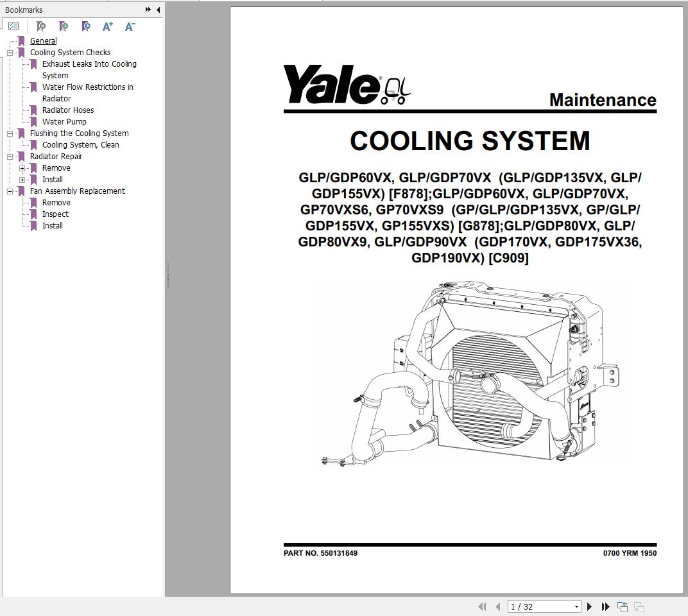Select Cooling System Checks bookmark

[70, 52]
